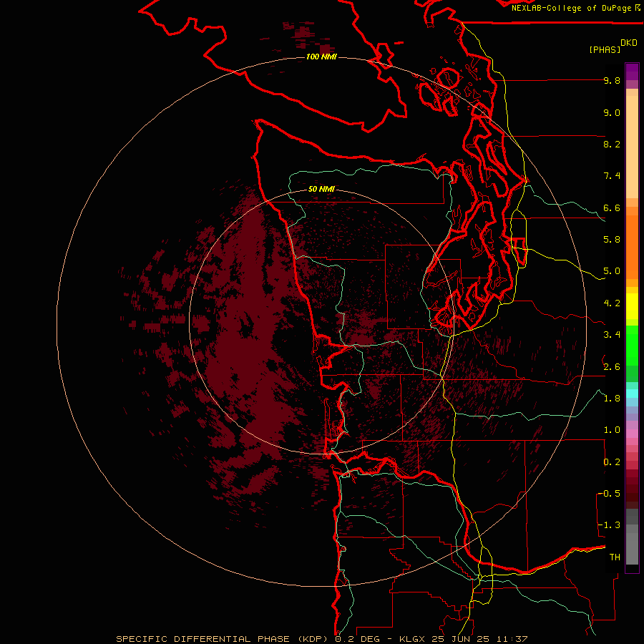Click the KLGX radar site identifier

[414, 639]
